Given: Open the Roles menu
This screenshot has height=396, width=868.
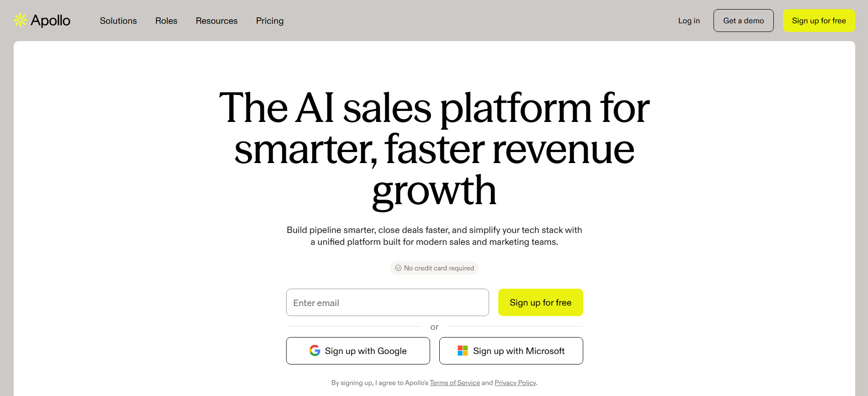Looking at the screenshot, I should [166, 21].
